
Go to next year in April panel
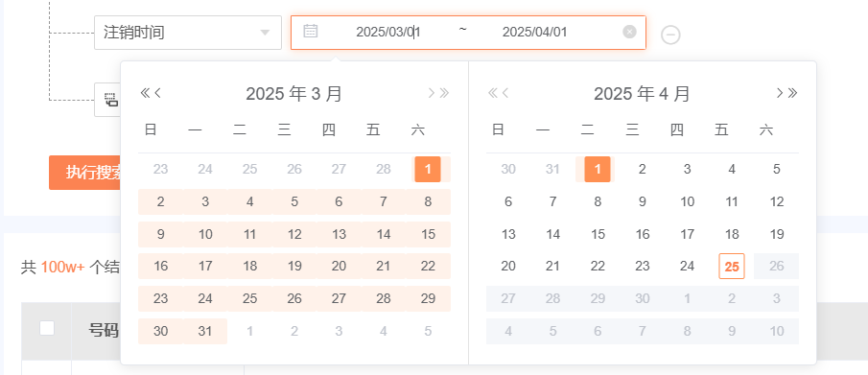coord(793,93)
